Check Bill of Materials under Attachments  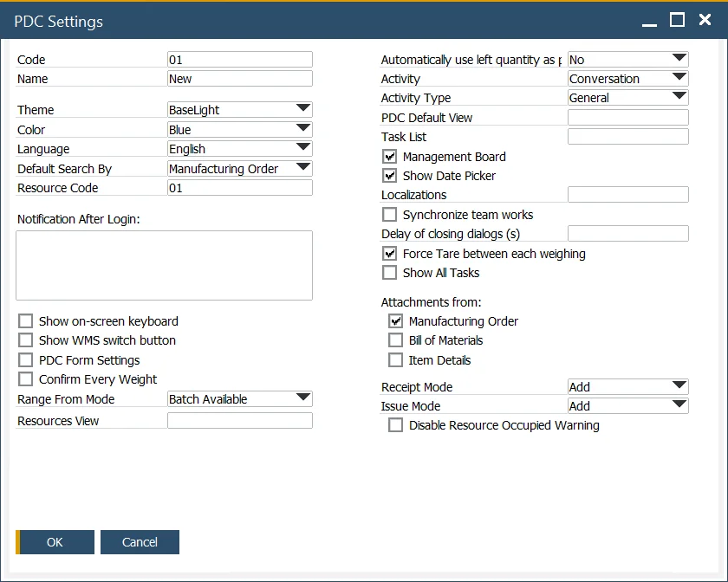pos(395,339)
